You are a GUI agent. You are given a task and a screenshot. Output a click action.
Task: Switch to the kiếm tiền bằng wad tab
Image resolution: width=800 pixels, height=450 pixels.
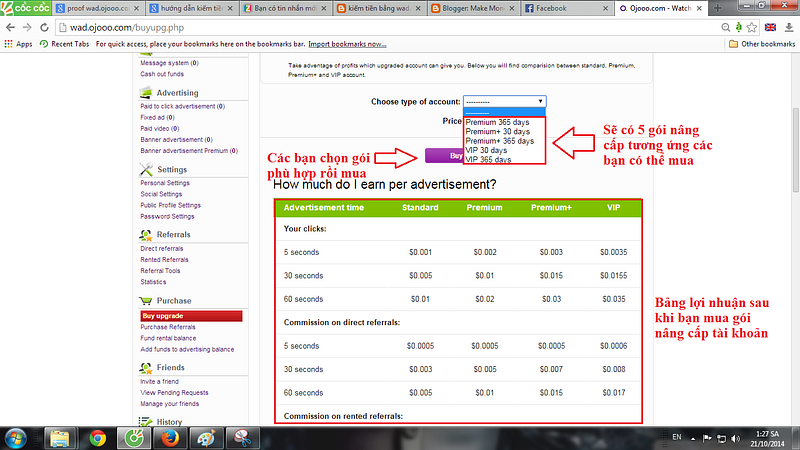click(379, 8)
